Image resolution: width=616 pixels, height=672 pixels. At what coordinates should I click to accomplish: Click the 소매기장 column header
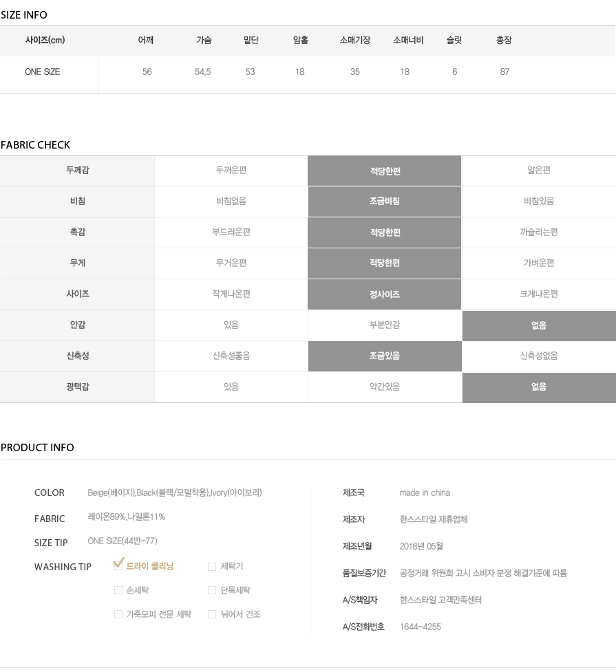point(355,41)
